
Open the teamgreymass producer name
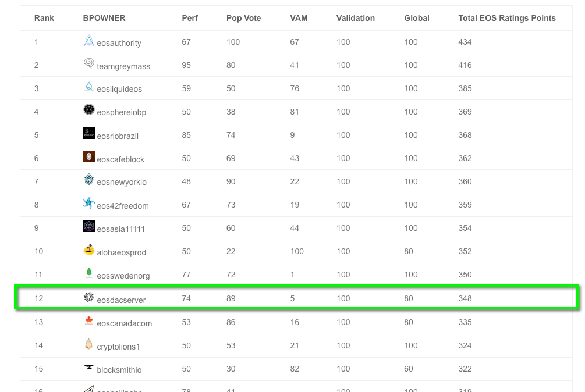123,66
